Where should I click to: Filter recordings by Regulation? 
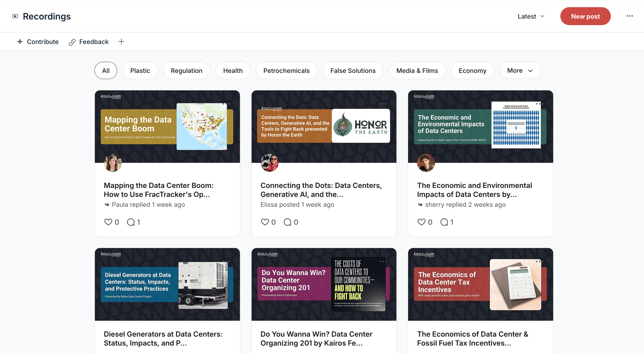tap(186, 70)
